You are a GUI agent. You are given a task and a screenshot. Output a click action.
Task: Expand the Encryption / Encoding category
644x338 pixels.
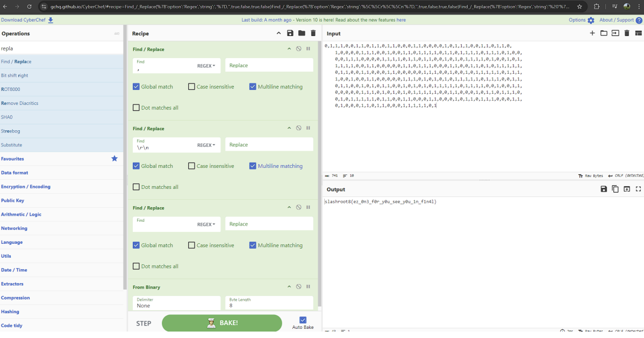[x=61, y=187]
